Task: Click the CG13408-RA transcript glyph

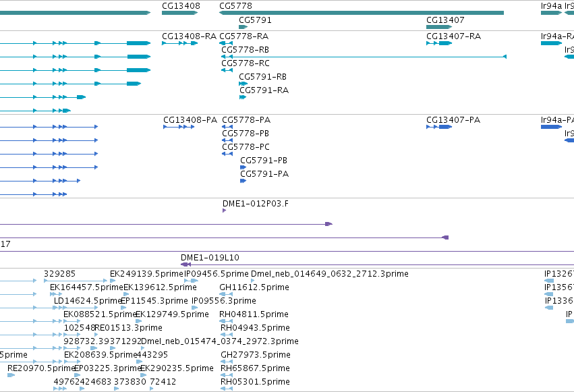Action: (179, 43)
